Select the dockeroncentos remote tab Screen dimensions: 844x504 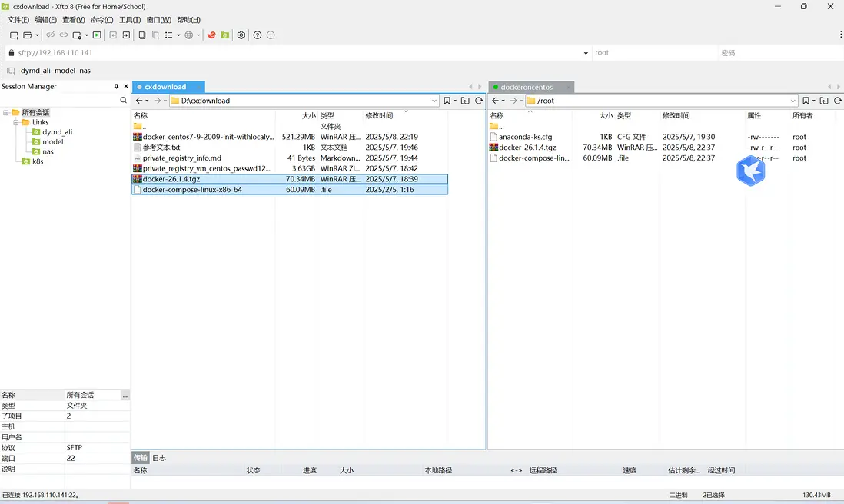point(527,87)
